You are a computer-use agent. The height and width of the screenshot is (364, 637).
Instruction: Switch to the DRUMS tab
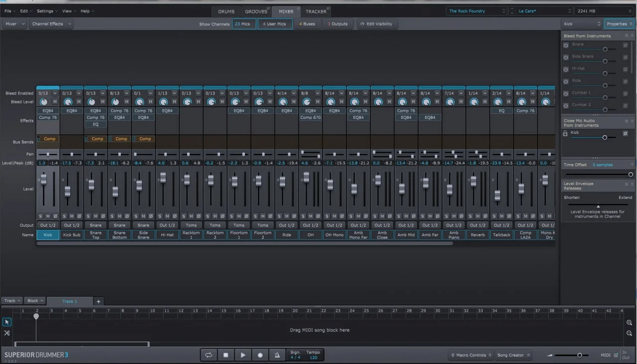(x=226, y=11)
